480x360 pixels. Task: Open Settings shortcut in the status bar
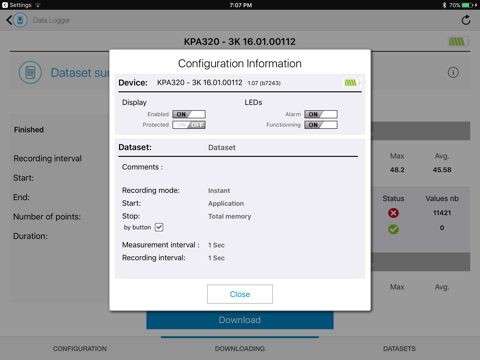tap(17, 5)
